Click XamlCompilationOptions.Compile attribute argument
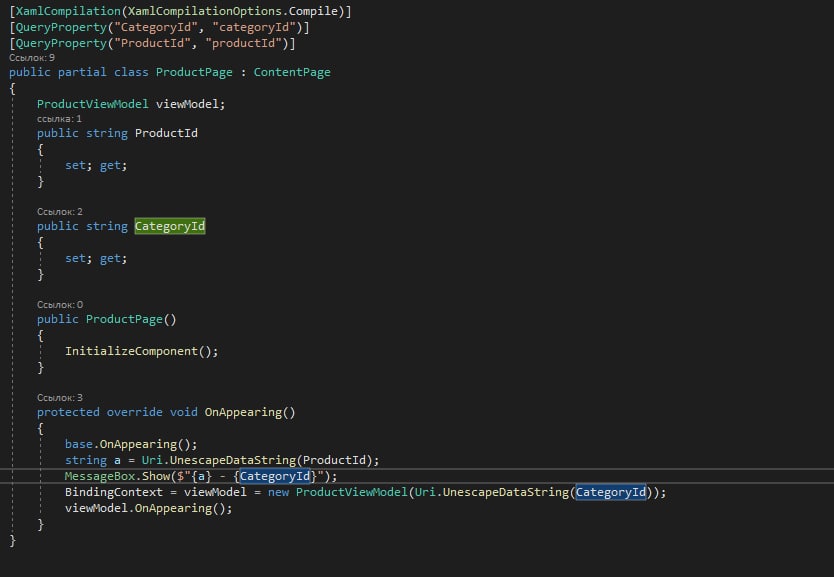The width and height of the screenshot is (834, 577). 232,11
